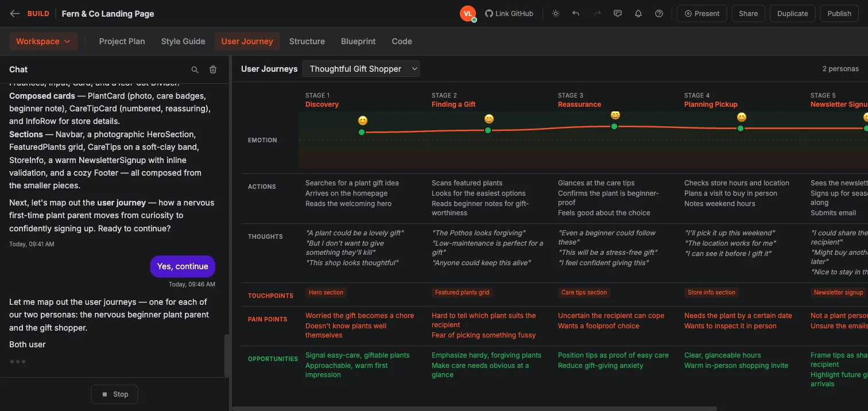Image resolution: width=868 pixels, height=411 pixels.
Task: Clear chat with the trash icon
Action: [213, 69]
